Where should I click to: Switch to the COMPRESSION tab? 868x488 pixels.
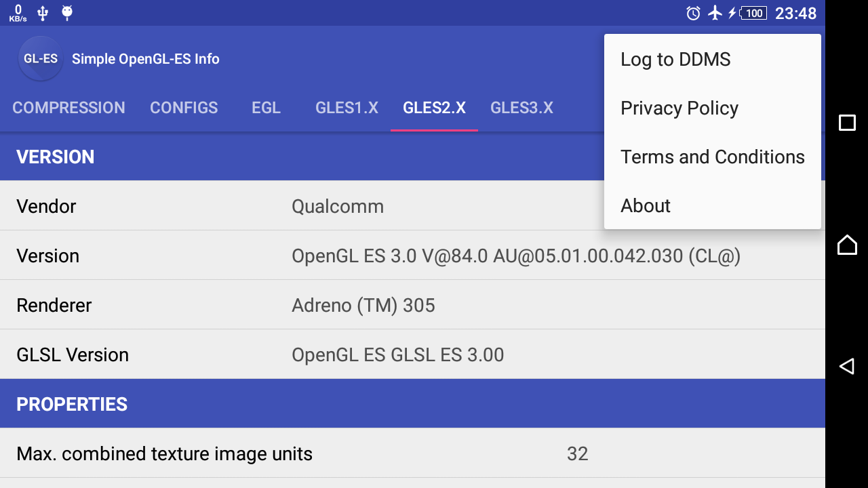68,108
